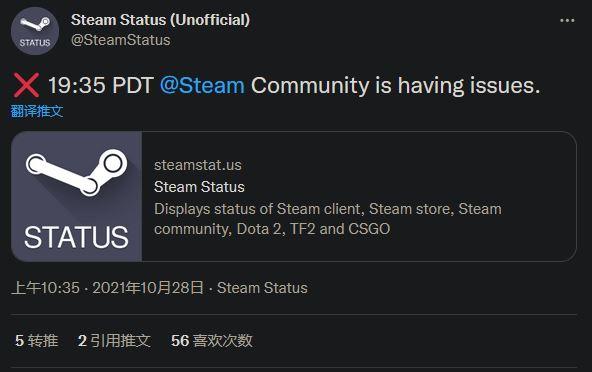Click the tweet text 'Community is having issues'
Image resolution: width=592 pixels, height=372 pixels.
396,85
